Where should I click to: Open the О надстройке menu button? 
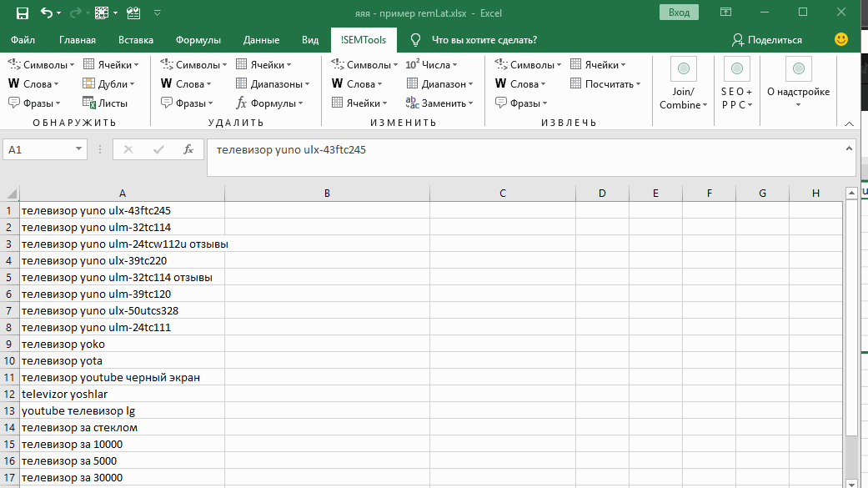[798, 83]
